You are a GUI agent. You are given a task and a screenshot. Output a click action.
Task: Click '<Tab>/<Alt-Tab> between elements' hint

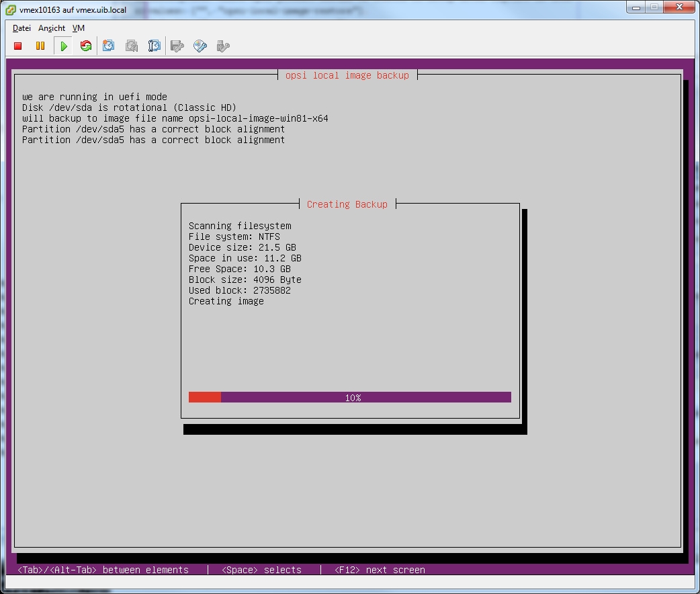click(103, 570)
